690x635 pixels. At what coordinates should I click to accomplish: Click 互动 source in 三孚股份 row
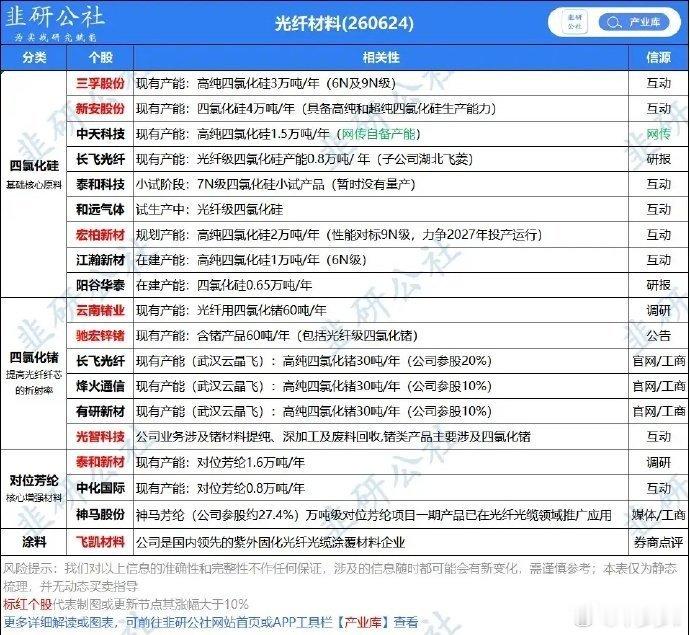658,83
